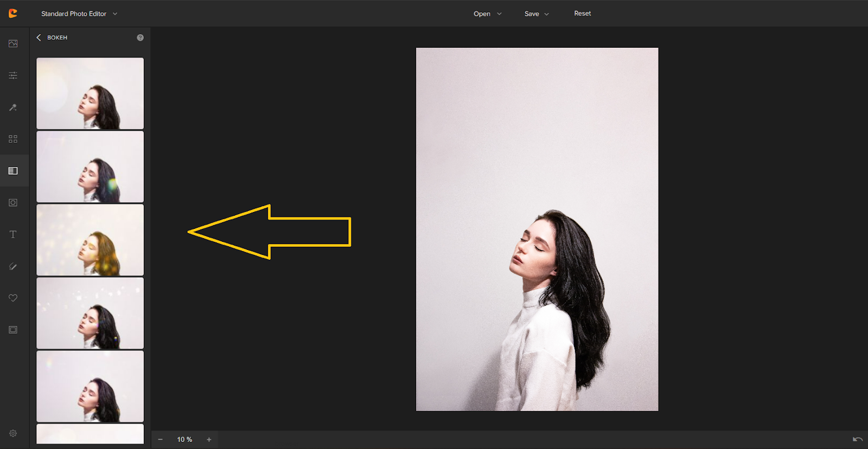
Task: Select the AI magic wand tool icon
Action: 13,107
